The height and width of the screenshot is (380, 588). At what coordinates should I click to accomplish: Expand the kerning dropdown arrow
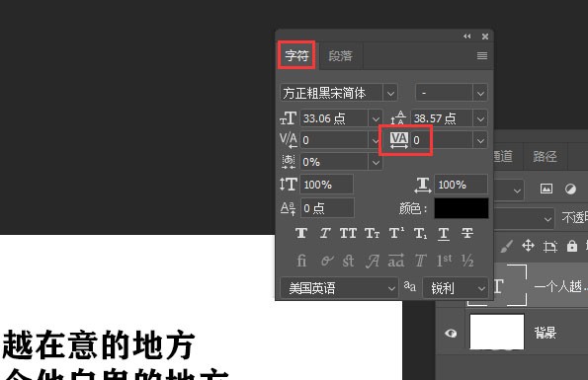(376, 141)
